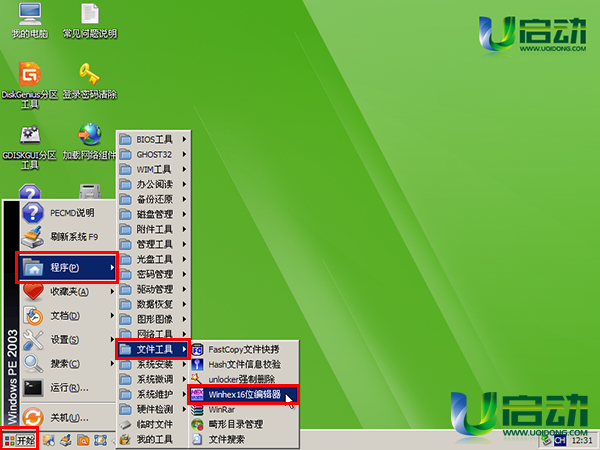
Task: Click unlocker强制删除 in the file tools
Action: pos(244,379)
